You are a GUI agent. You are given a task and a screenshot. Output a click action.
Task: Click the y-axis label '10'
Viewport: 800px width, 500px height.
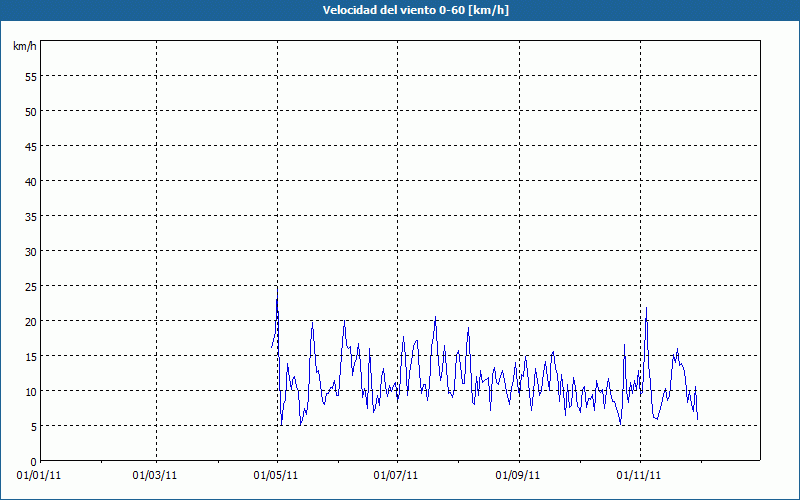point(31,391)
